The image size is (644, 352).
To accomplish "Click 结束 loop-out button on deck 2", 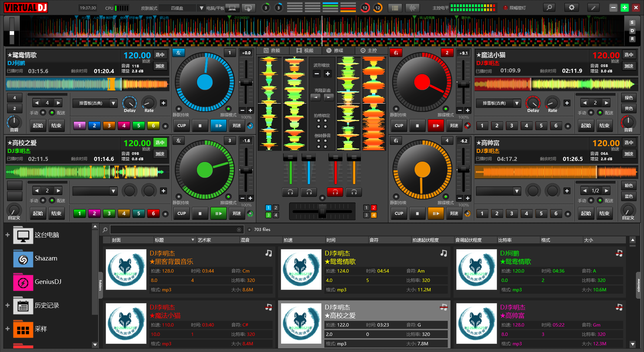I will (604, 126).
